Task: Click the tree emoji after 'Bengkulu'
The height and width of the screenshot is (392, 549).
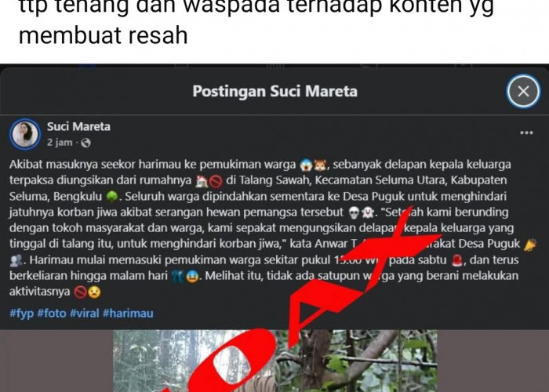Action: click(111, 197)
